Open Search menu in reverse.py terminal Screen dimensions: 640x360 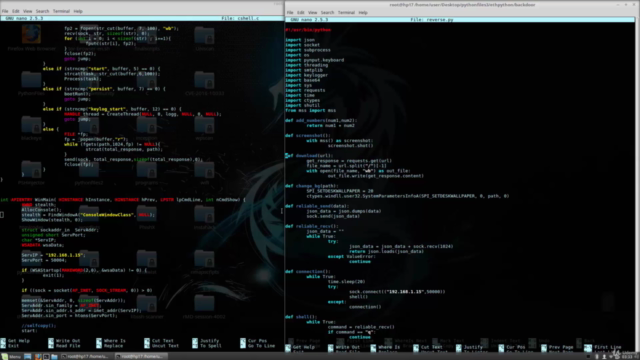click(x=327, y=13)
